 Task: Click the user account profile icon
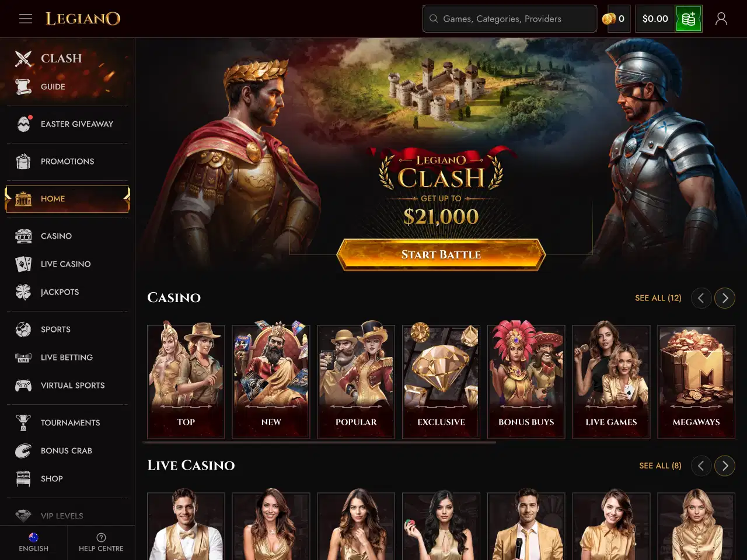(721, 19)
